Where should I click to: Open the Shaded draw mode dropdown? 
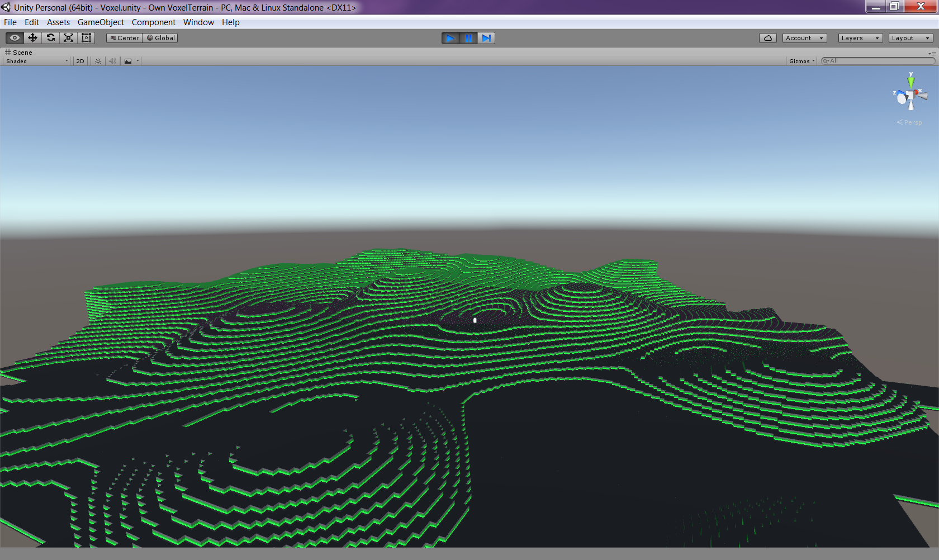point(37,61)
